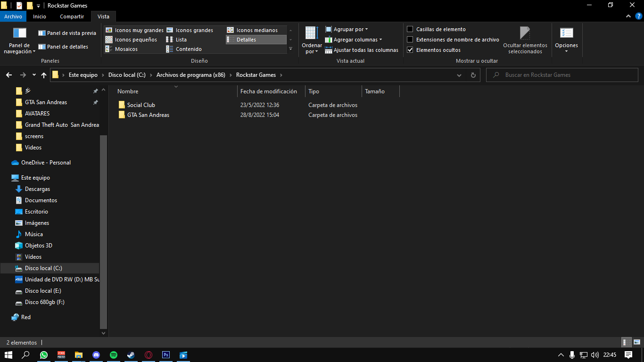Open Disco local (E:) drive
The width and height of the screenshot is (644, 362).
click(x=43, y=291)
